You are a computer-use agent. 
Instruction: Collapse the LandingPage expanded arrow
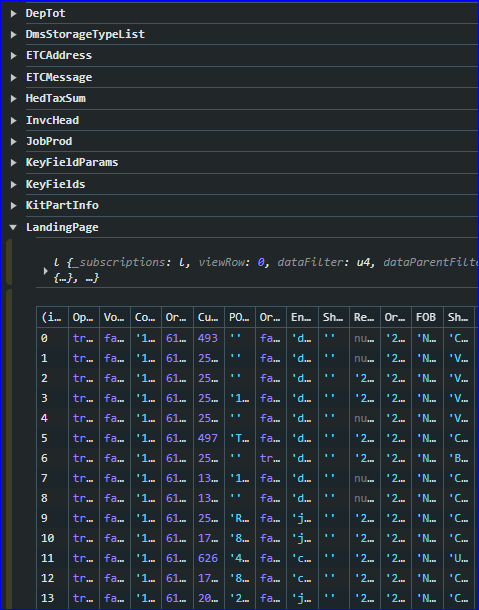(x=13, y=227)
